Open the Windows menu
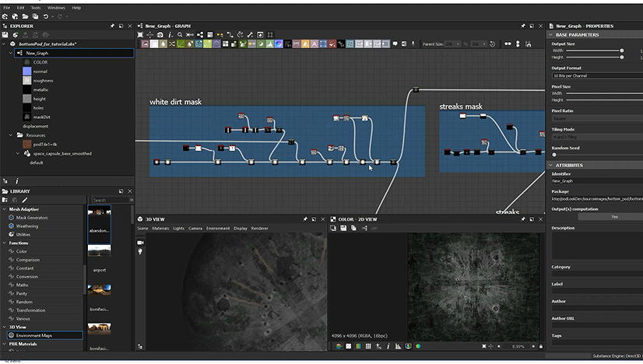Viewport: 643px width, 364px height. 56,8
